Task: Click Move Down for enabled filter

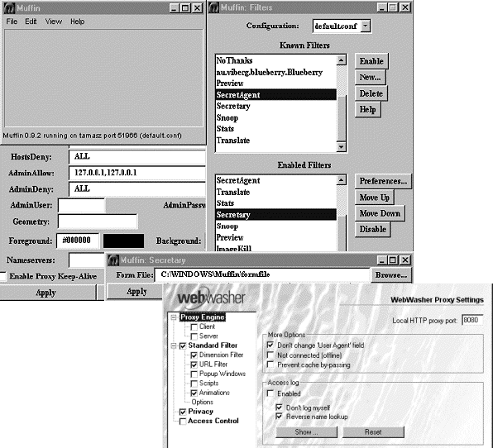Action: point(380,213)
